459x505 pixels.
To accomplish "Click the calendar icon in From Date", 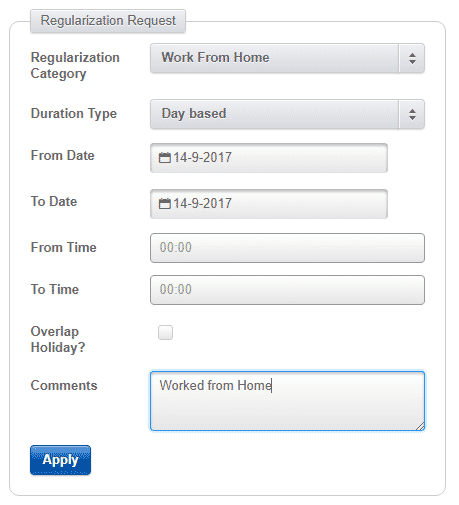I will 164,158.
